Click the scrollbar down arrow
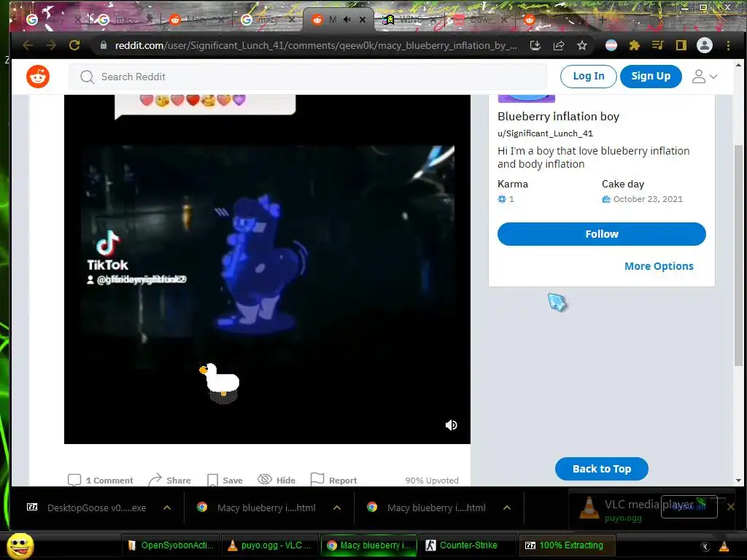This screenshot has width=747, height=560. 738,481
